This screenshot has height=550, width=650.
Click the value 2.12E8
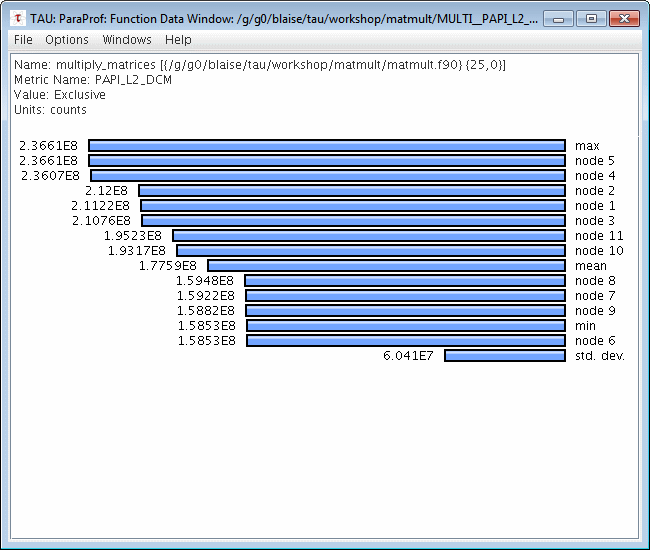(x=107, y=191)
